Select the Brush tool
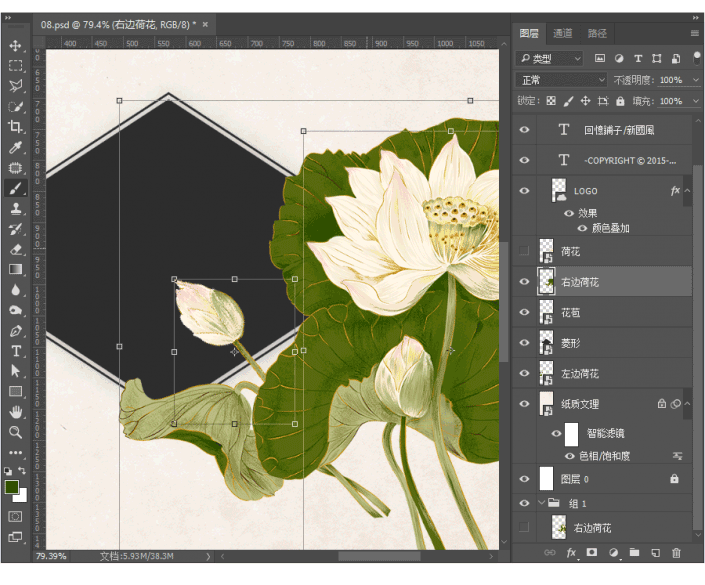 [15, 188]
